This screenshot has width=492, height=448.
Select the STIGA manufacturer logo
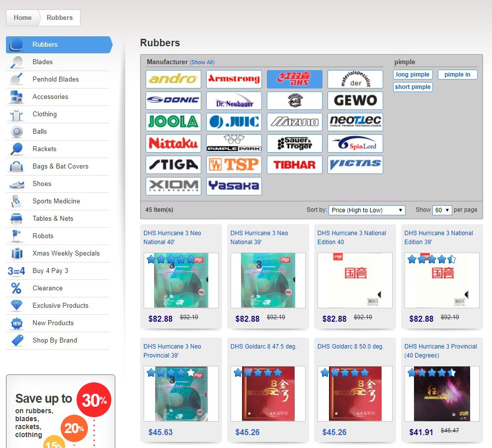pos(173,165)
